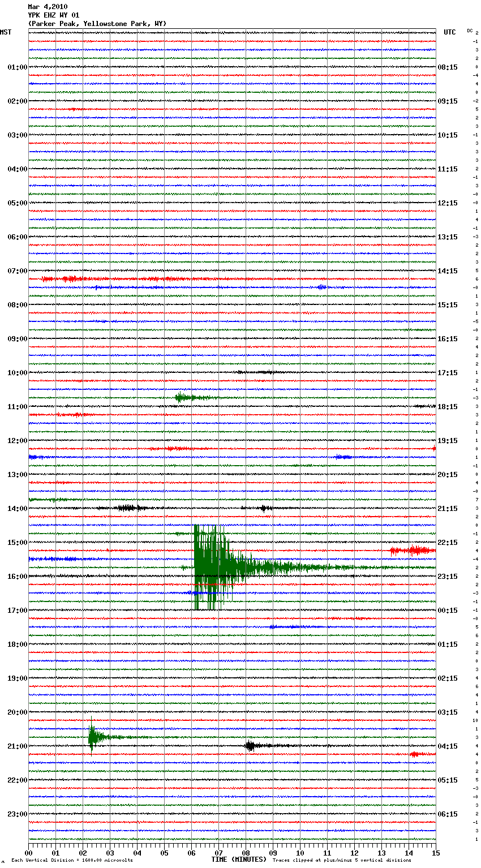
Task: Click '(Parker Peak, Yellowstone Park, WY)' title line
Action: click(97, 24)
